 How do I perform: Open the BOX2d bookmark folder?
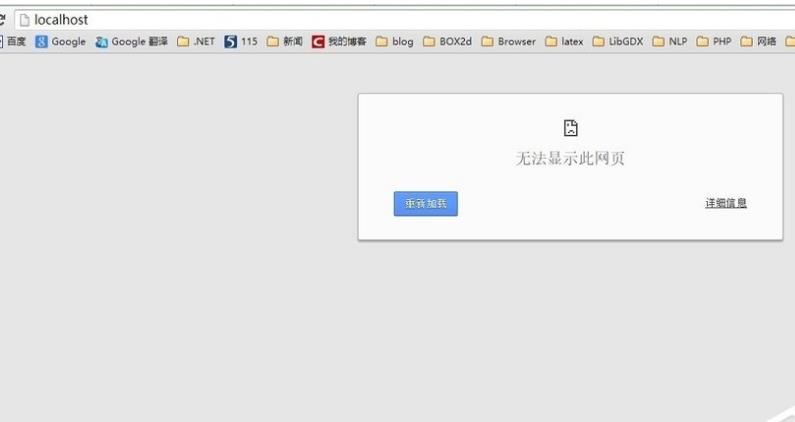click(x=447, y=42)
